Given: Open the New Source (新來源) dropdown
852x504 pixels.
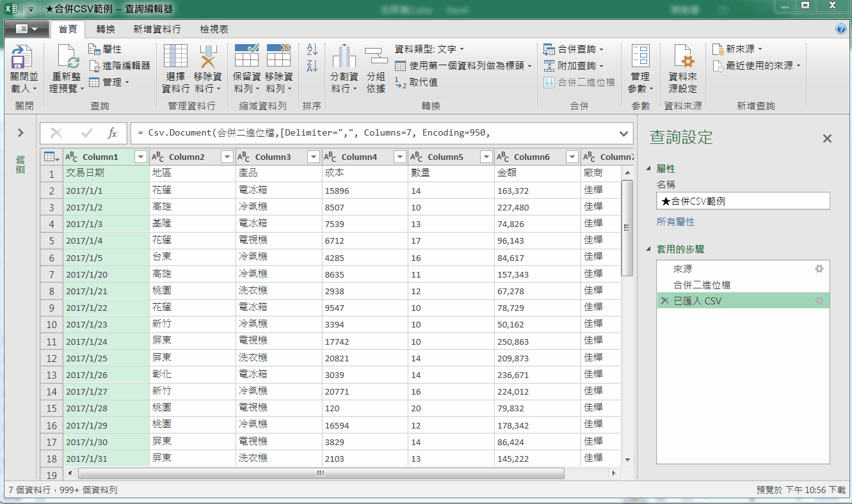Looking at the screenshot, I should point(737,49).
